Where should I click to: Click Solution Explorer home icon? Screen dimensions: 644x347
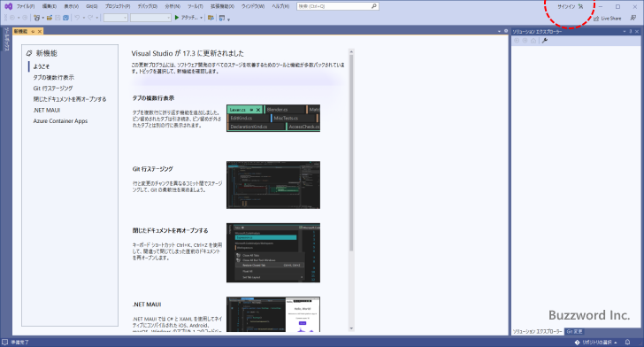533,41
